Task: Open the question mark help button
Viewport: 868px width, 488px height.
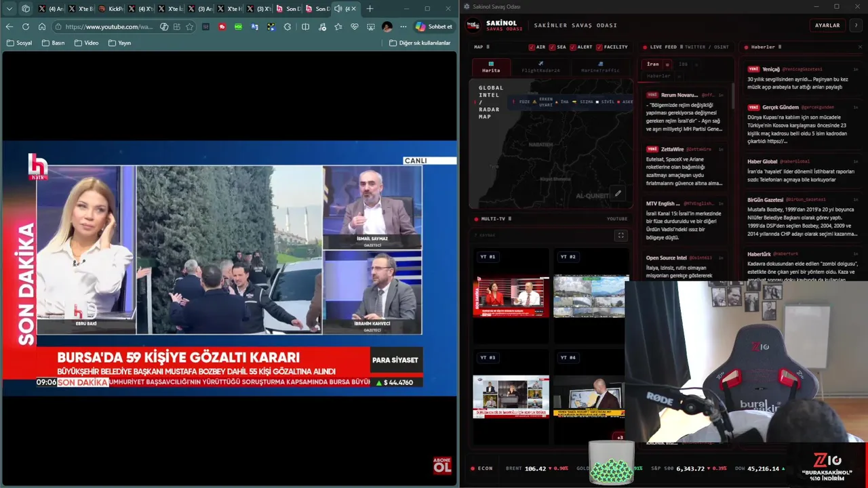Action: (856, 25)
